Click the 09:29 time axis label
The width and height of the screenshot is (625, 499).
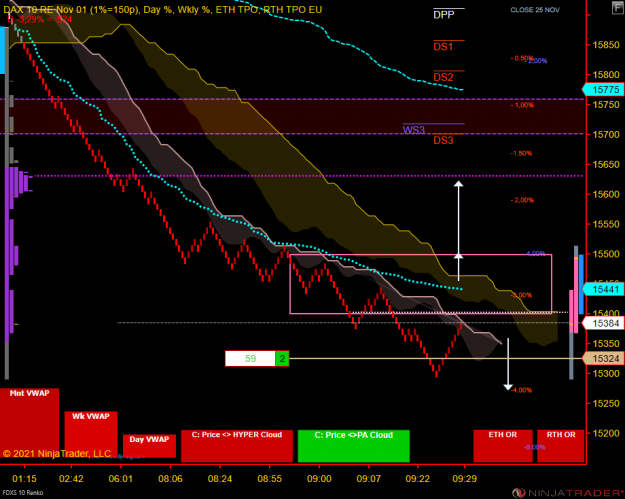point(465,479)
